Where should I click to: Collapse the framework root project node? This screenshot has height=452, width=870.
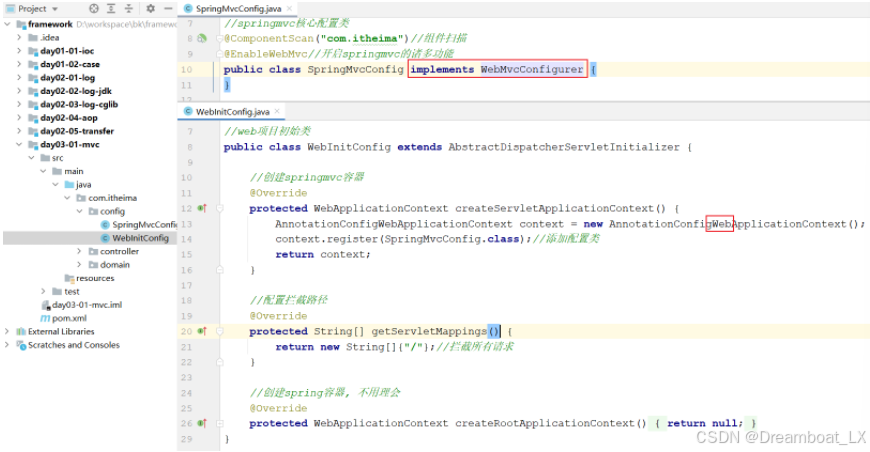tap(7, 24)
